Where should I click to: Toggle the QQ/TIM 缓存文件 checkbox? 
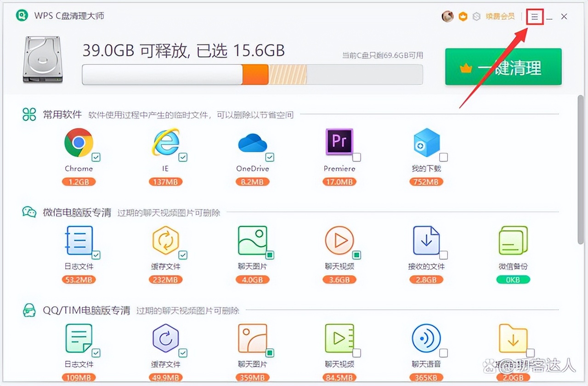coord(183,353)
